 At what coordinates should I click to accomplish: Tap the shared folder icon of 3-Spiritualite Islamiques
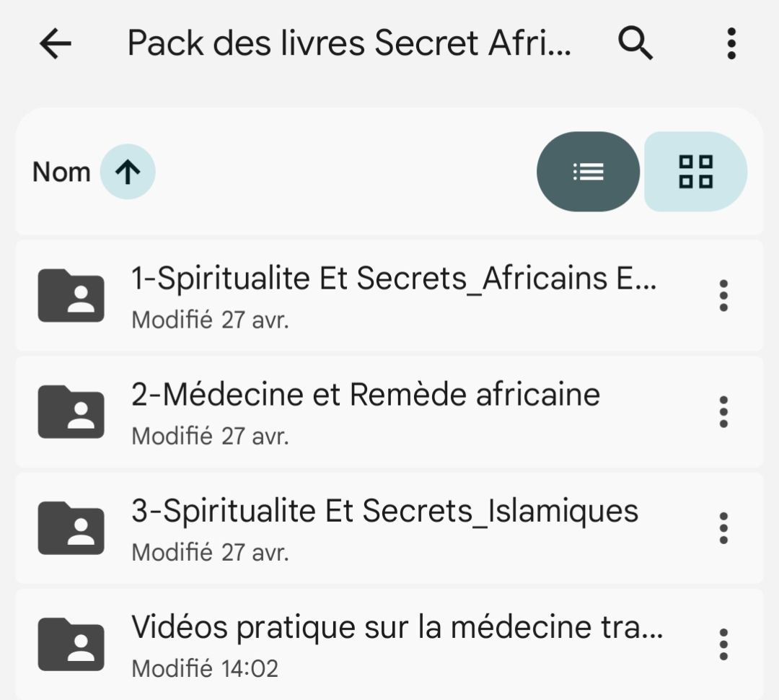[71, 528]
